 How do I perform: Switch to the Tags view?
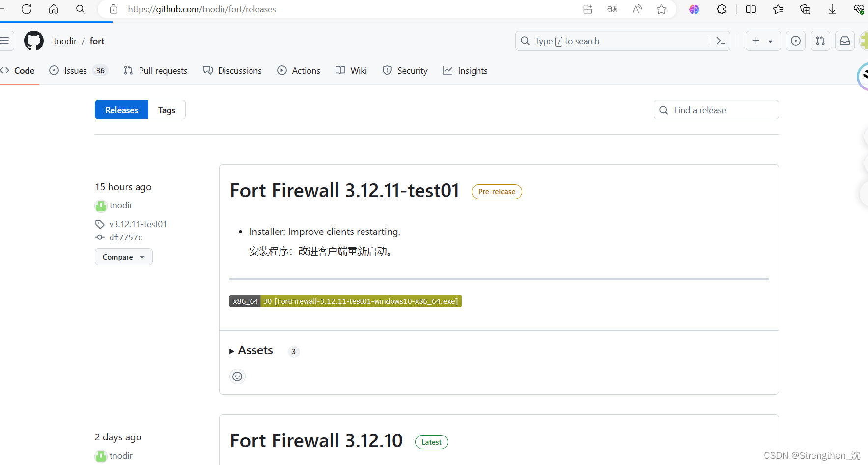point(167,110)
